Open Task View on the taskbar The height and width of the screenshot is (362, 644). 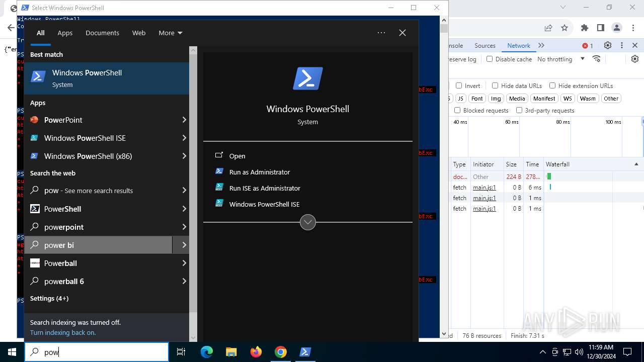[182, 352]
